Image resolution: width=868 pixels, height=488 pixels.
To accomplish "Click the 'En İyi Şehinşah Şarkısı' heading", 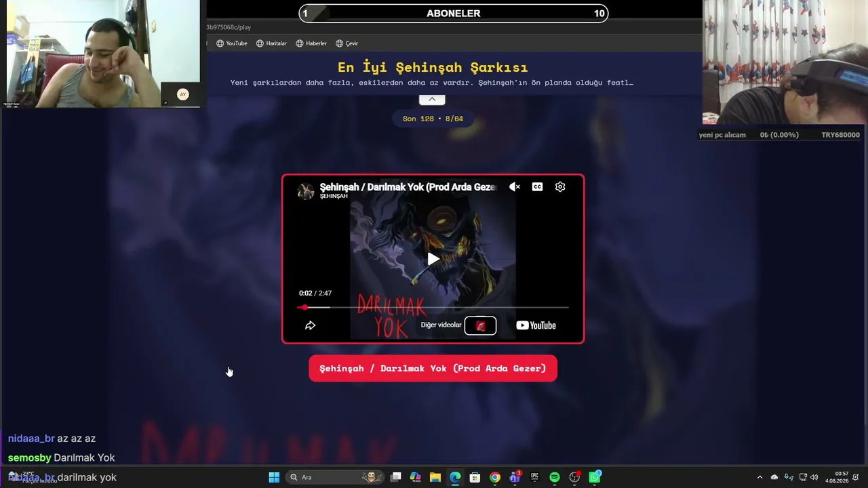I will [x=433, y=67].
